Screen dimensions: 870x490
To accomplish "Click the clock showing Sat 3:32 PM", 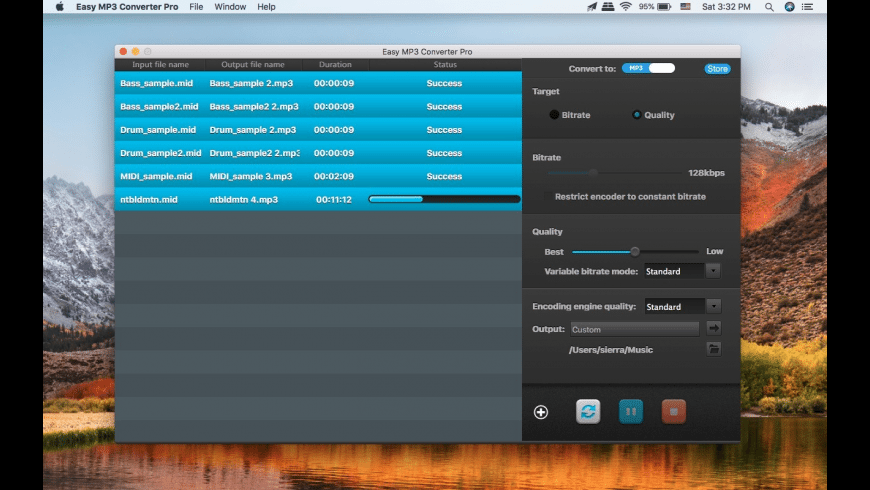I will click(x=726, y=7).
